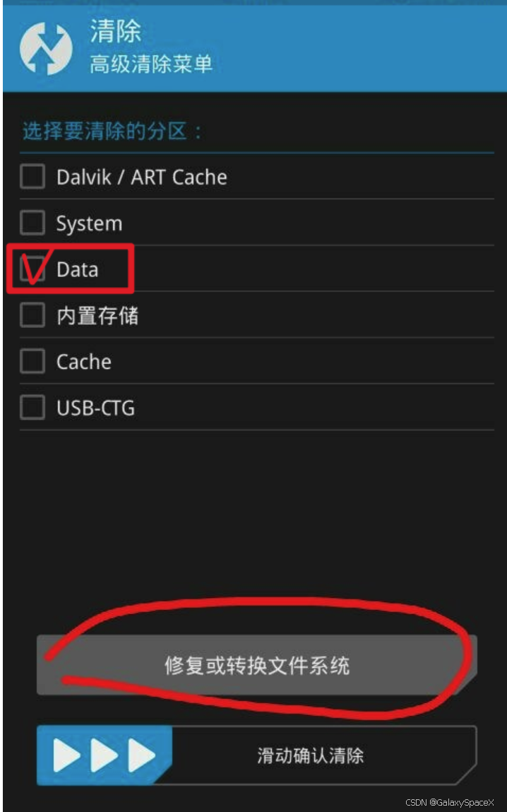Viewport: 507px width, 812px height.
Task: Click the 滑动确认清除 slider track
Action: 256,755
